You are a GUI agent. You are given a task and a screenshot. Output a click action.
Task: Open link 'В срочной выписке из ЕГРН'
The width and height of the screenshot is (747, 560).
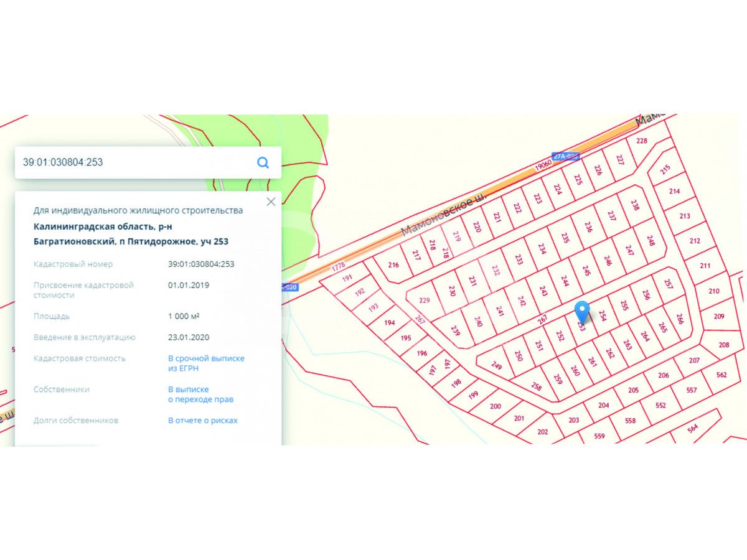click(206, 363)
